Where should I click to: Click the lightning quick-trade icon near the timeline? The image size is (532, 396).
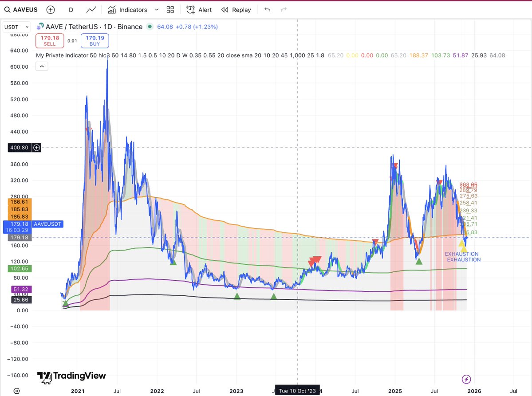coord(466,380)
